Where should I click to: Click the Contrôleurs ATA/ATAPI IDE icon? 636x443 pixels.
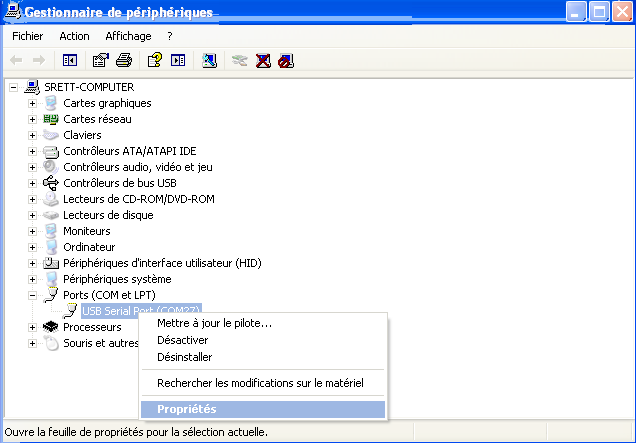click(x=51, y=151)
